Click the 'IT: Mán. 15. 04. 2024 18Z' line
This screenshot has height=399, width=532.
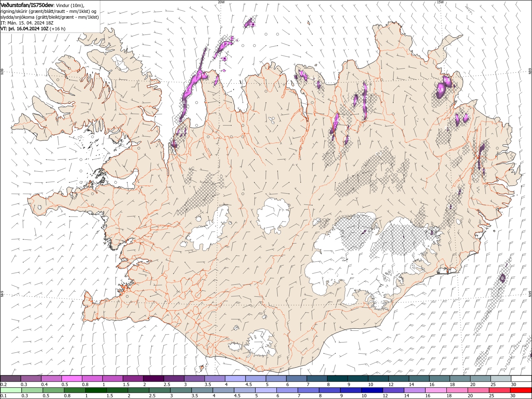tap(27, 23)
